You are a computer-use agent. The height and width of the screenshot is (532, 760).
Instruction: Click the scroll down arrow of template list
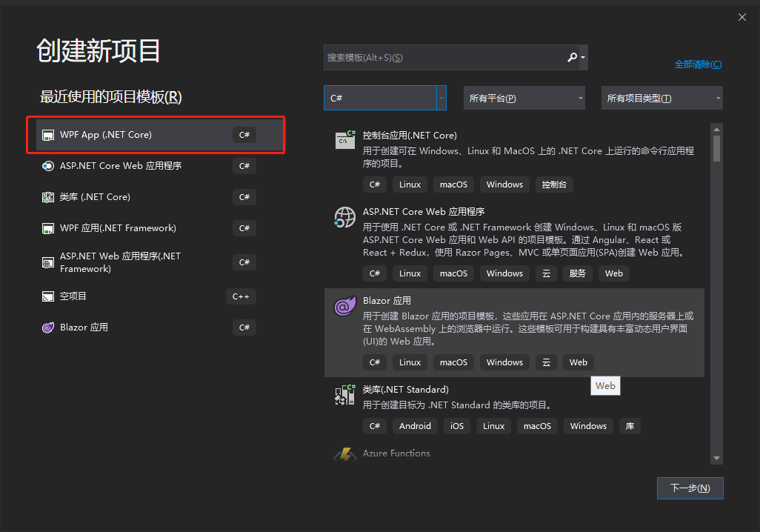716,459
